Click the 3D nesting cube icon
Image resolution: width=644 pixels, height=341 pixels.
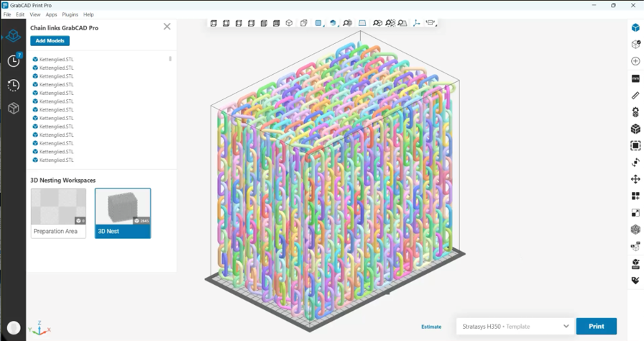[635, 229]
